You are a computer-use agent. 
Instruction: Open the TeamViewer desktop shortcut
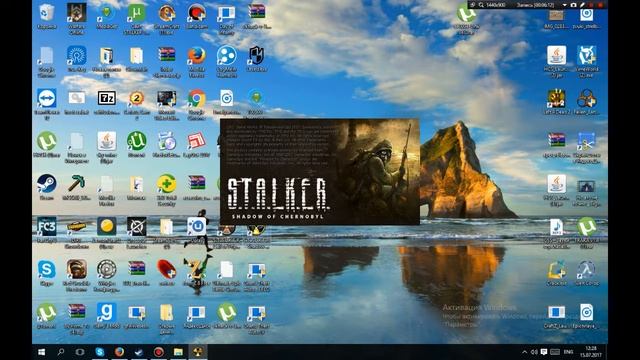pos(47,99)
